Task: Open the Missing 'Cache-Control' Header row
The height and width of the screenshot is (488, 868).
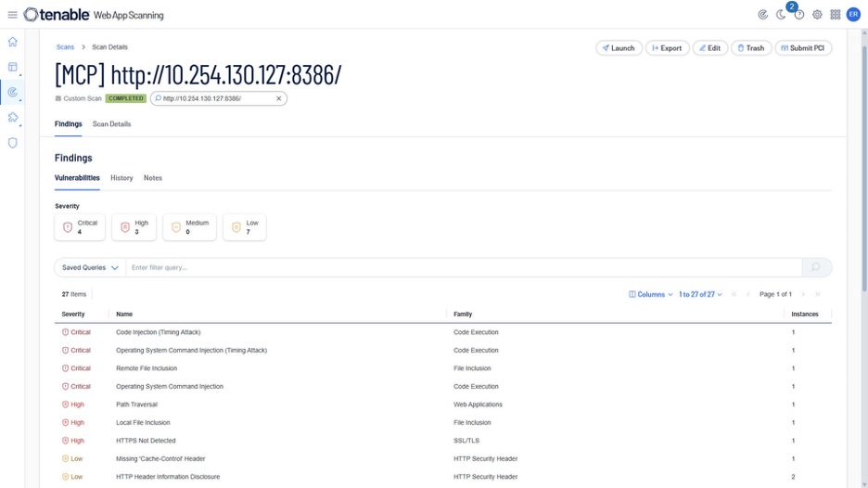Action: click(x=443, y=458)
